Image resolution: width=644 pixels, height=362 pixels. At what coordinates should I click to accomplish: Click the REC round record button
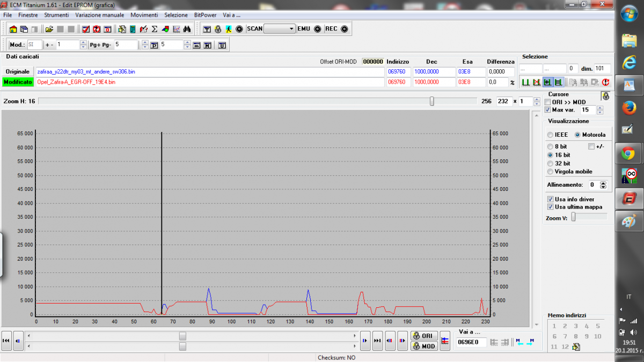(x=344, y=29)
